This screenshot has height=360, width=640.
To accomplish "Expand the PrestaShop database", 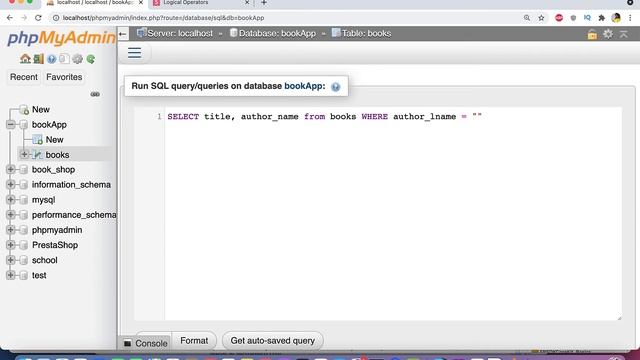I will [x=11, y=245].
